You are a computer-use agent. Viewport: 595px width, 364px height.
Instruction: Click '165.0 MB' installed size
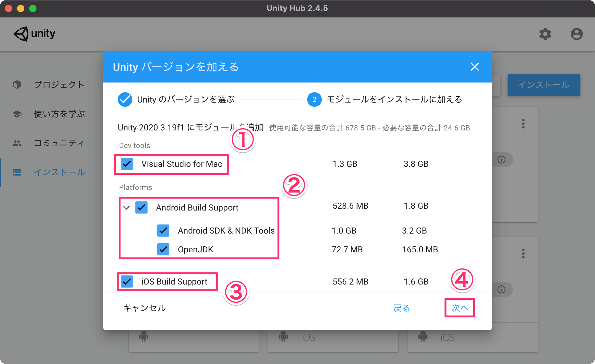pos(420,249)
